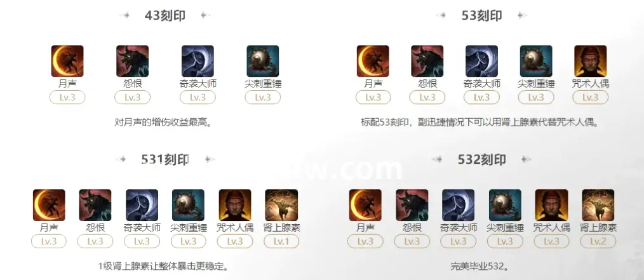Click 怨恨 icon in the 532刻印 section
Image resolution: width=644 pixels, height=280 pixels.
coord(412,205)
